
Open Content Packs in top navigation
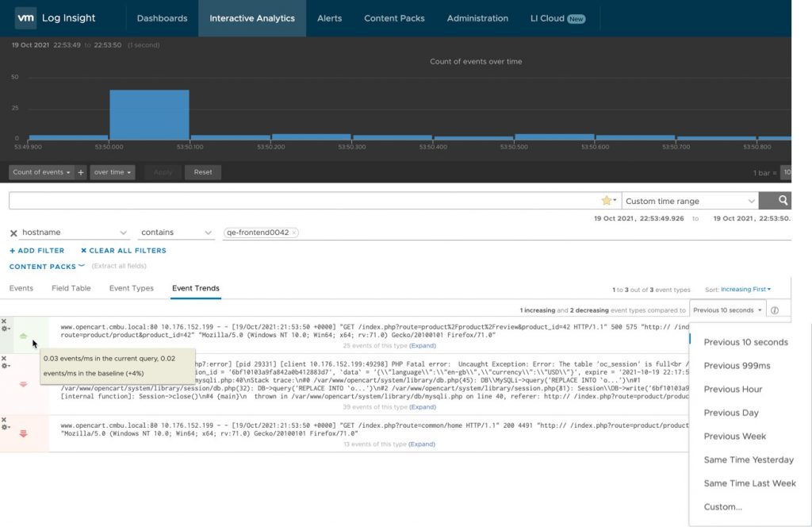pos(394,18)
